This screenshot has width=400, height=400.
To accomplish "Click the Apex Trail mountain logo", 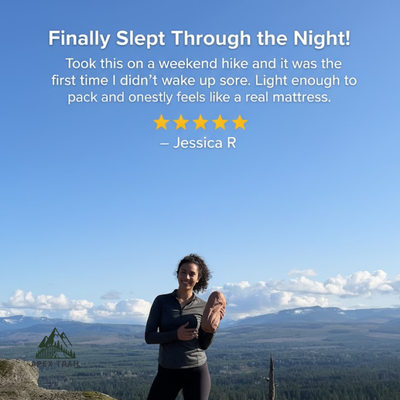I will 55,343.
